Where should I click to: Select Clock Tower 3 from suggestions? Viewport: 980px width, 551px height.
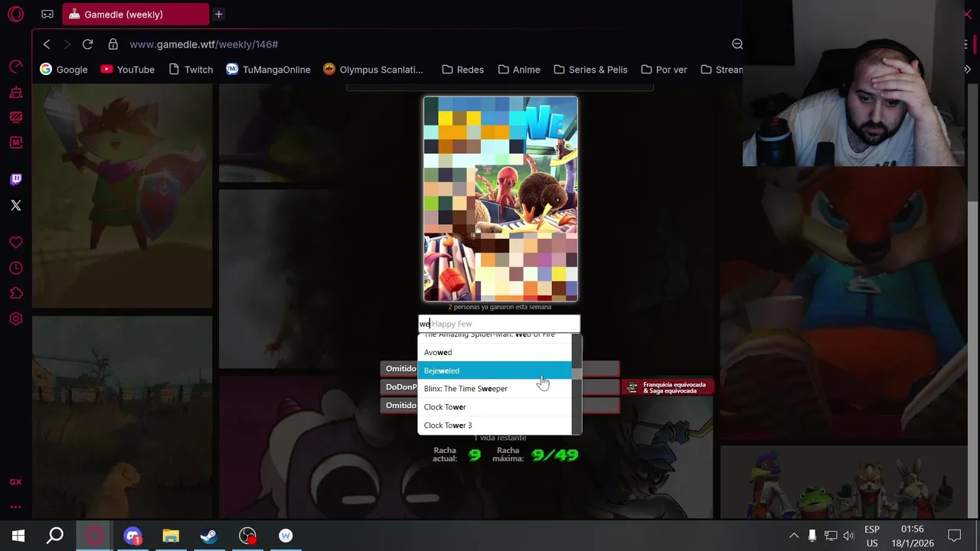coord(495,425)
